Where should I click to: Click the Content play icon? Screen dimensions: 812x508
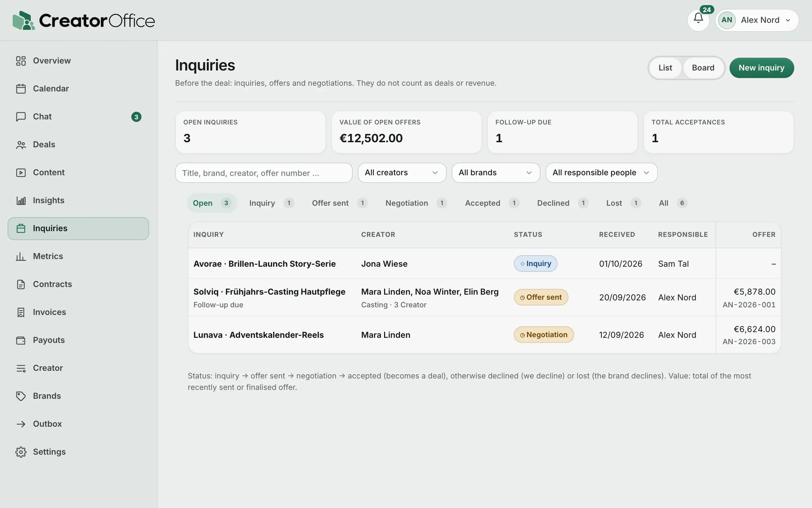(21, 172)
